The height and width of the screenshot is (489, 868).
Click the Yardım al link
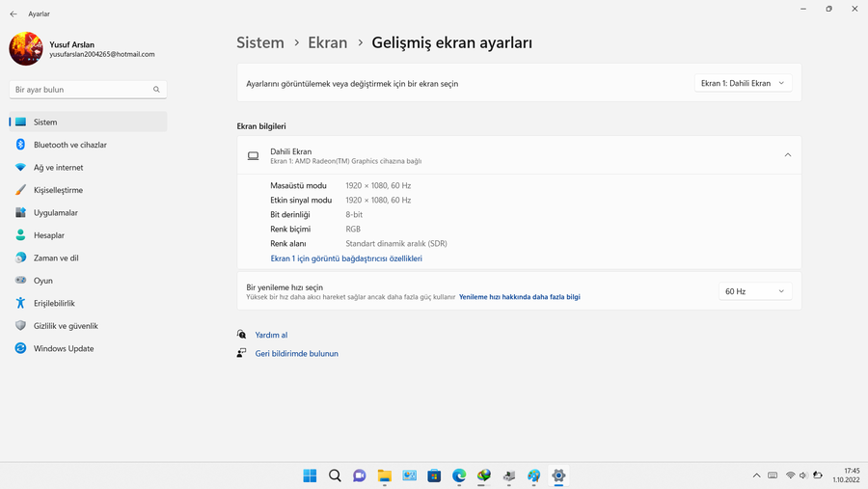point(271,335)
